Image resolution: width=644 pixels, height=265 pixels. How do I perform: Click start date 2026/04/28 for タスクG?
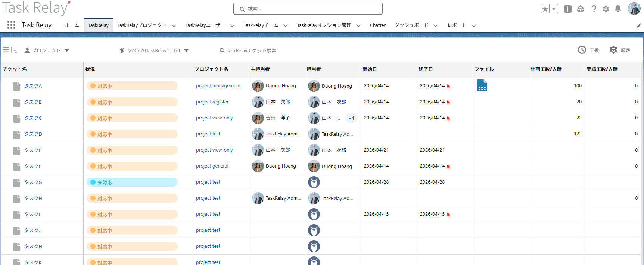coord(376,182)
